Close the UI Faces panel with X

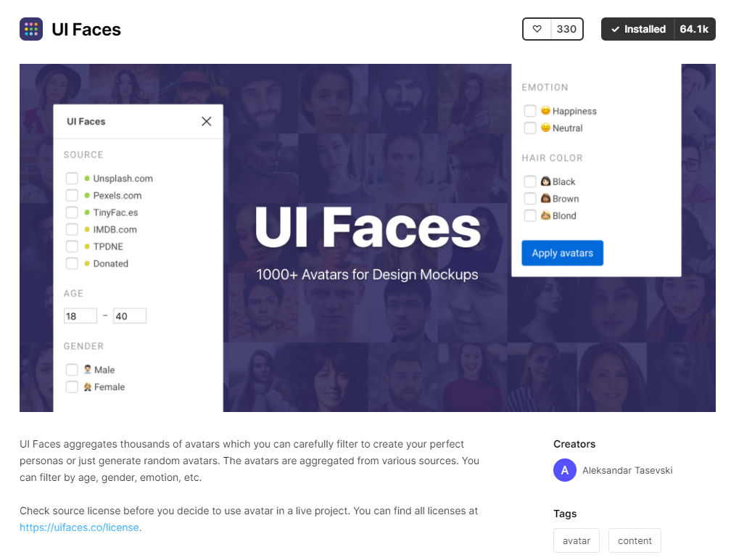[x=207, y=121]
